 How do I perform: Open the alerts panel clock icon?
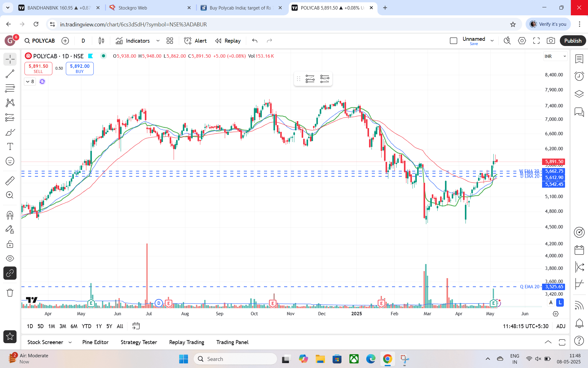click(579, 76)
